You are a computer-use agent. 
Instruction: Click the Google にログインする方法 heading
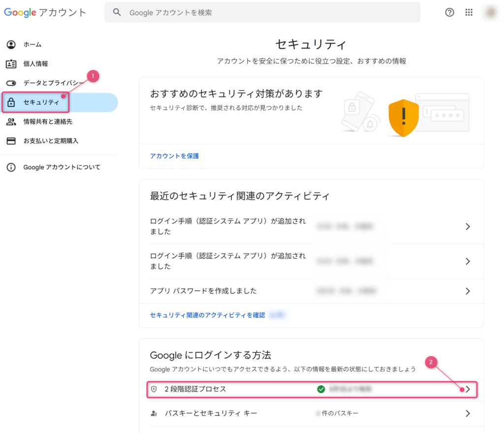coord(211,355)
